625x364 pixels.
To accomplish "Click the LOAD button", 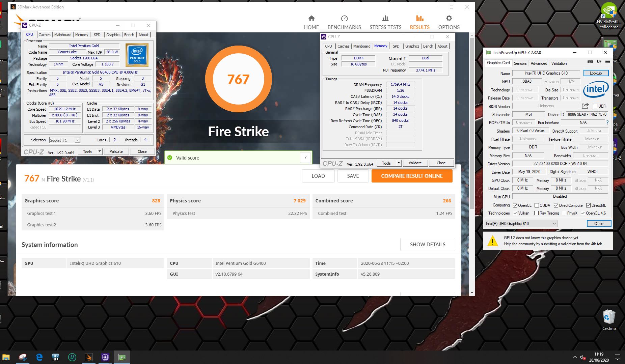I will [318, 176].
